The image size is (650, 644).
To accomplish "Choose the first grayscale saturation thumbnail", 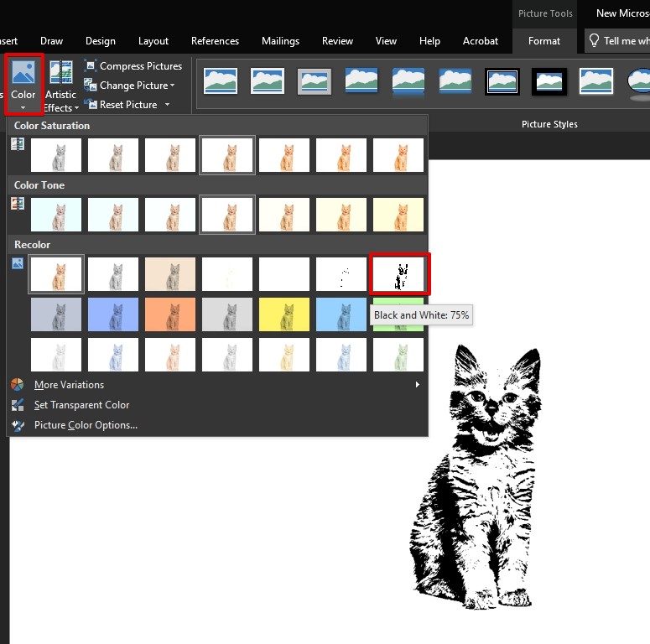I will (x=56, y=156).
